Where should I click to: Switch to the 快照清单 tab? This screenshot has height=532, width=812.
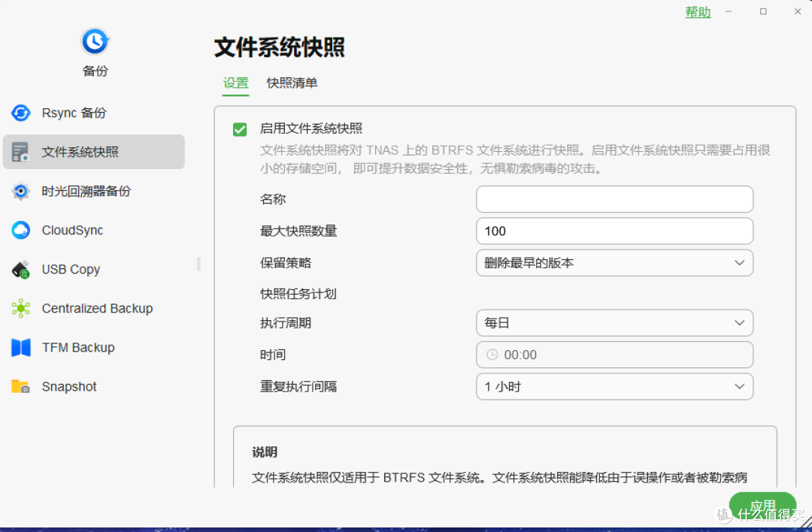(x=292, y=83)
